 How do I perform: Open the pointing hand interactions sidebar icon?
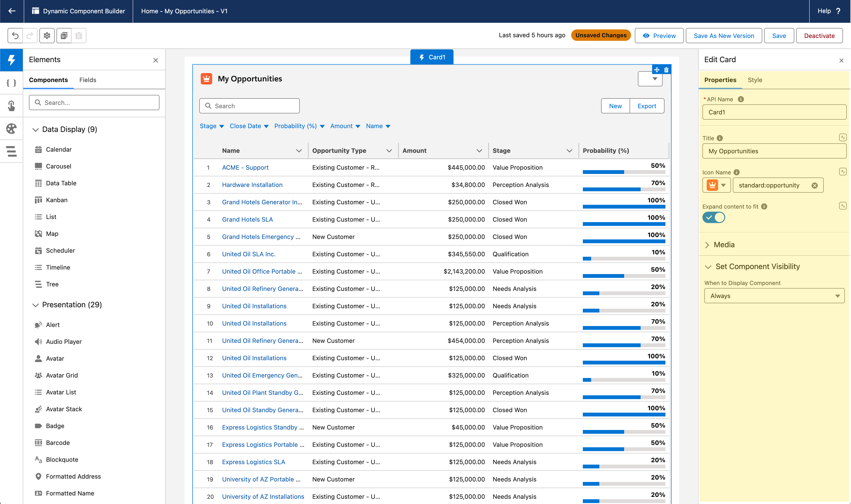pos(12,106)
